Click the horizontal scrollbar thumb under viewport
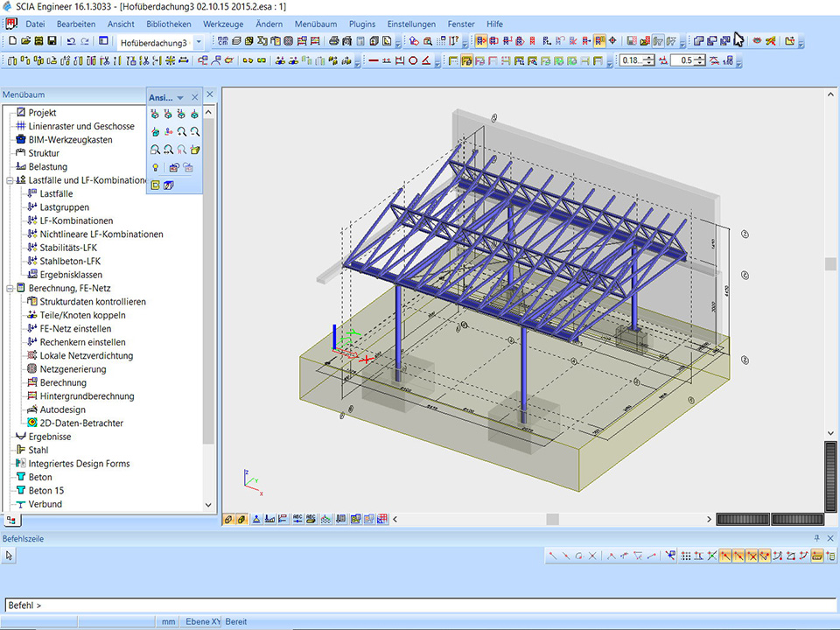This screenshot has height=630, width=840. (x=552, y=519)
